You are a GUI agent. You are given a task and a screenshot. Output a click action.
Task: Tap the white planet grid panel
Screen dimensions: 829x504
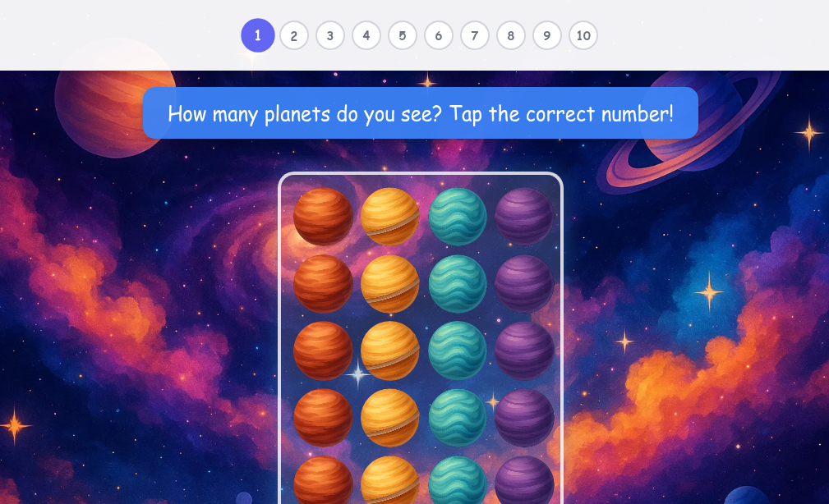[x=421, y=337]
